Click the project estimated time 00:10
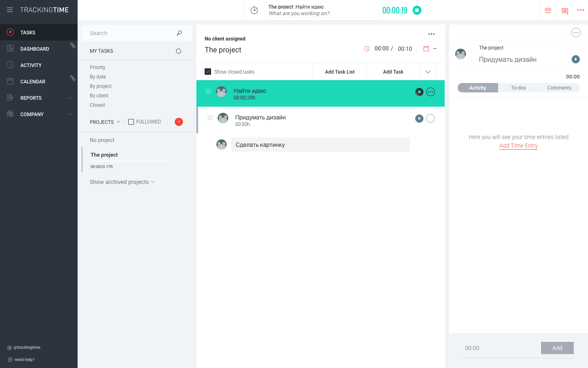588x368 pixels. point(405,49)
